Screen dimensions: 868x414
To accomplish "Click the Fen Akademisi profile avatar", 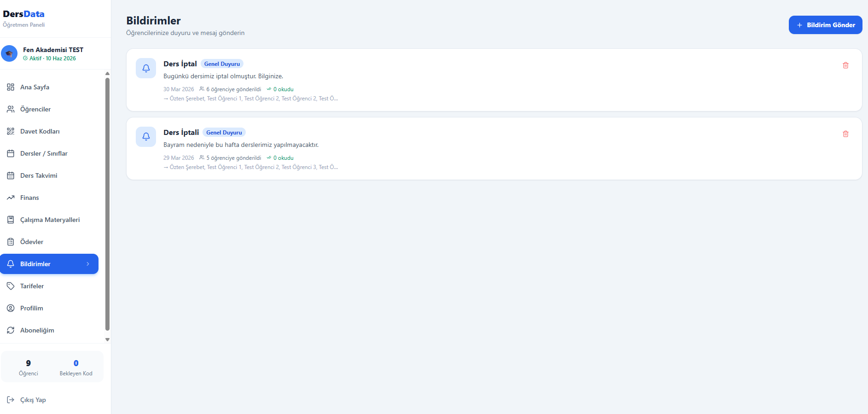I will tap(9, 53).
